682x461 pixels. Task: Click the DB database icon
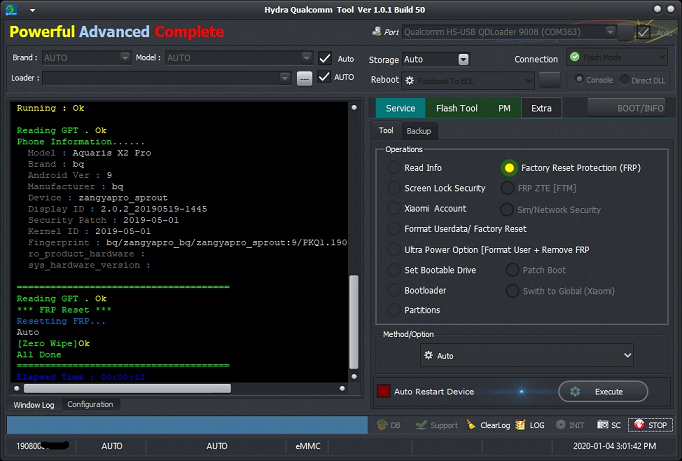point(382,425)
